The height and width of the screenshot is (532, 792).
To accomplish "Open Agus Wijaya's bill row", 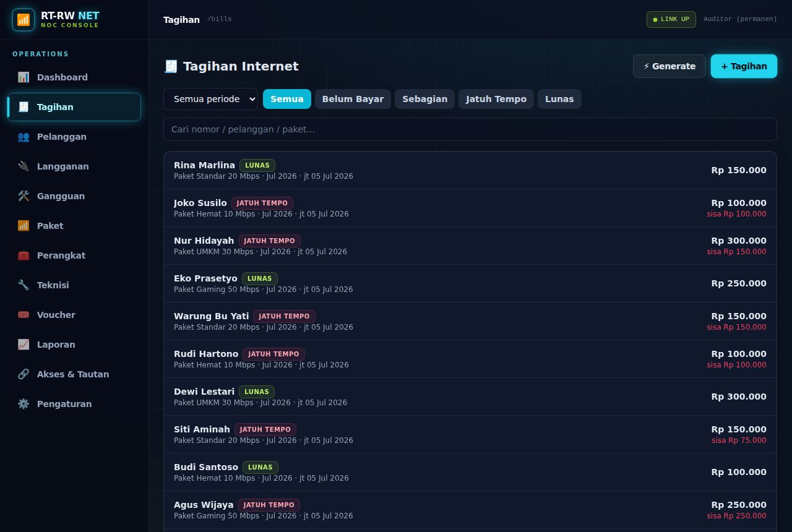I will pyautogui.click(x=470, y=510).
